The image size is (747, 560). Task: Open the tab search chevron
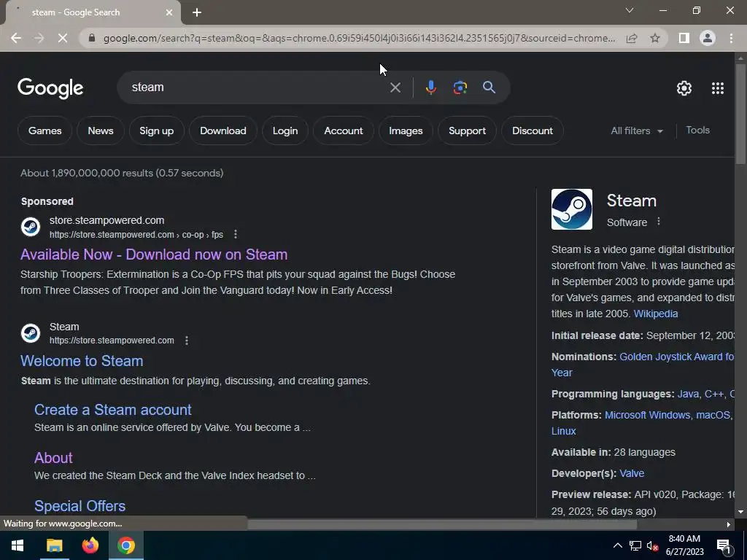(x=630, y=10)
